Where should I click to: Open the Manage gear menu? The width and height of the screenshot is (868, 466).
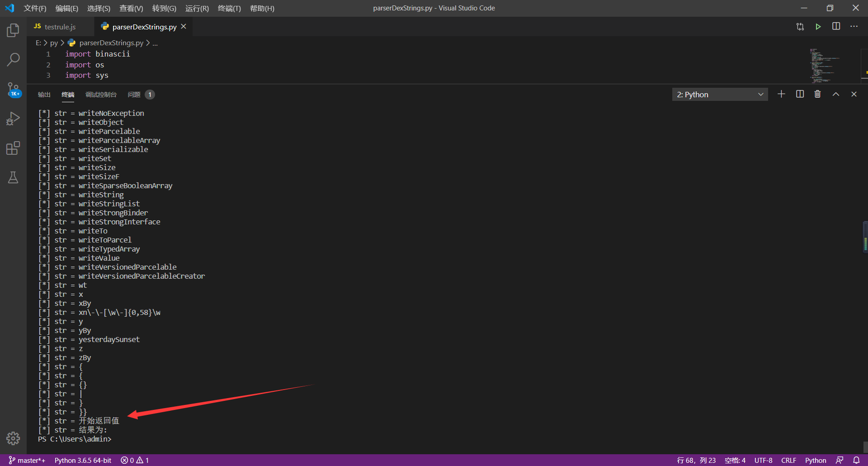pos(13,438)
